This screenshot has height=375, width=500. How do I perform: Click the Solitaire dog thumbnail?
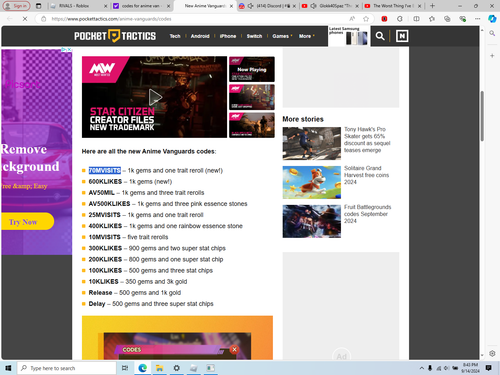tap(312, 182)
